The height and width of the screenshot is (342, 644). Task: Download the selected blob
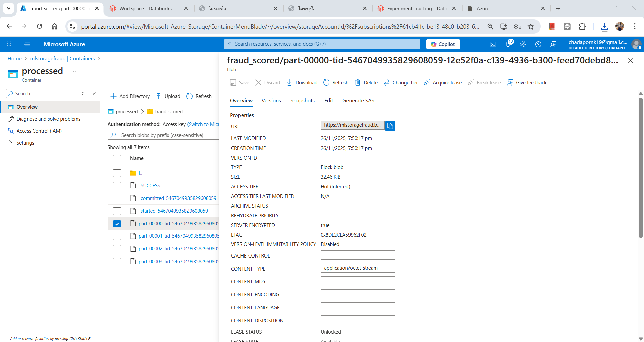(302, 83)
